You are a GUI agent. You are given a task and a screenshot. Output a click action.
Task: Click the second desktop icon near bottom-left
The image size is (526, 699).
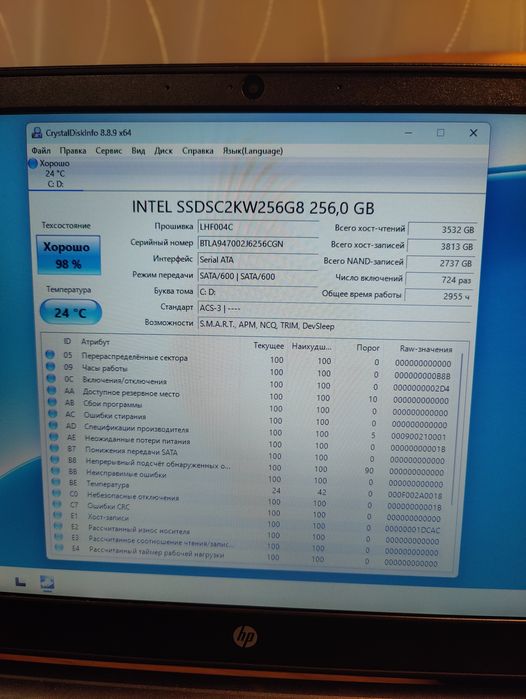(x=47, y=583)
